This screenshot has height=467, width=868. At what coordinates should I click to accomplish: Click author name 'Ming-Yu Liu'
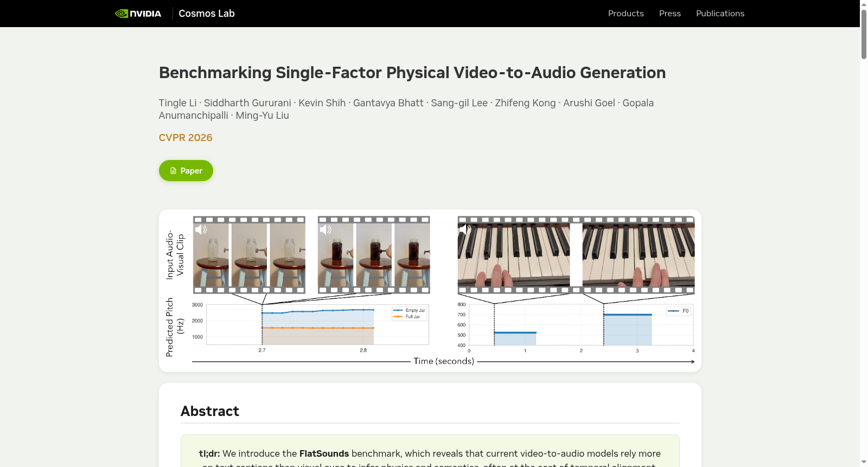tap(263, 116)
